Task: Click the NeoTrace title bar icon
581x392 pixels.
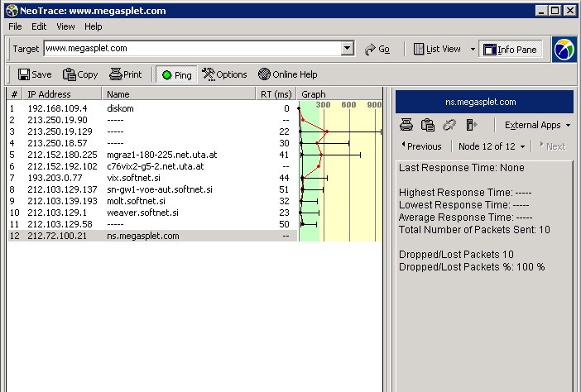Action: [12, 11]
